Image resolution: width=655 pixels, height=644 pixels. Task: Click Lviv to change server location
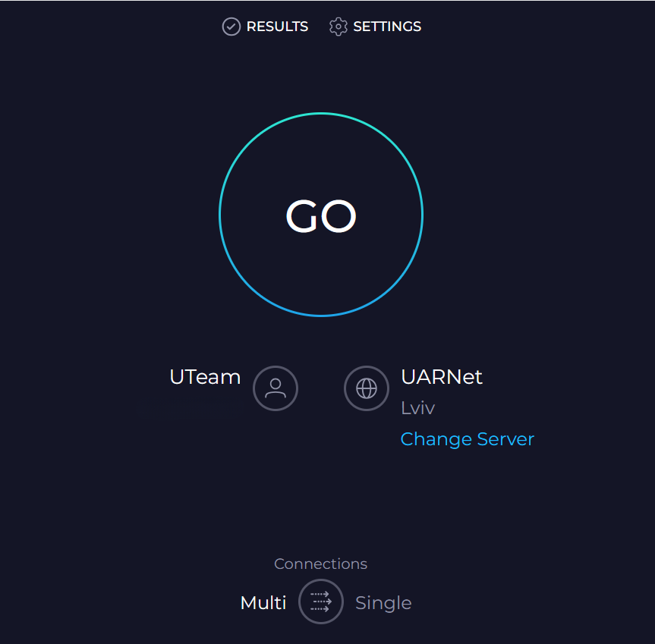coord(417,407)
